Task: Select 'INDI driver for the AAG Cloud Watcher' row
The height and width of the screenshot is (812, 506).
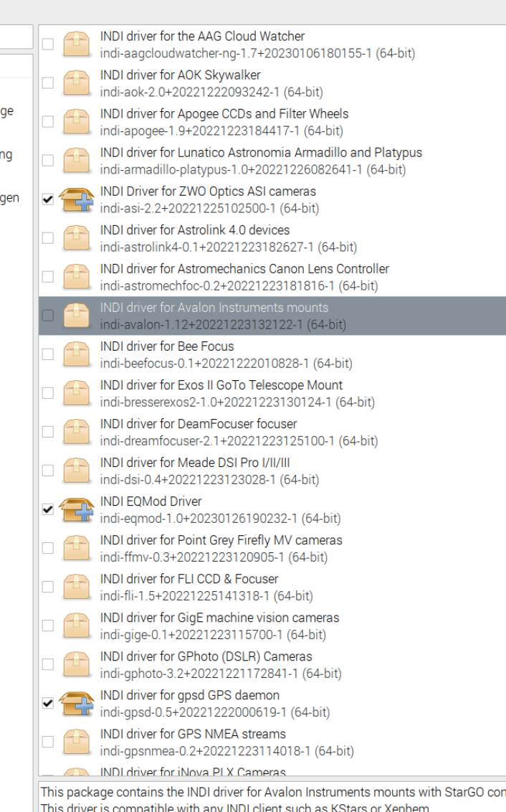Action: (x=272, y=44)
